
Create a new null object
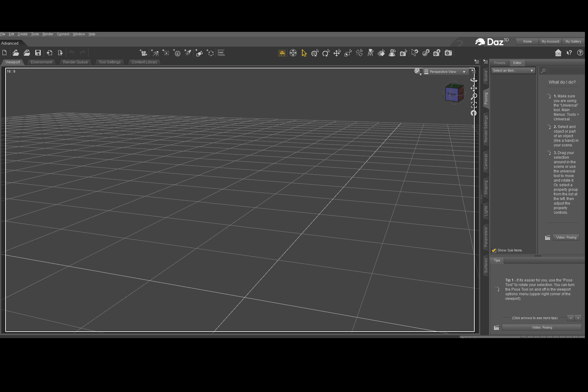tap(210, 53)
